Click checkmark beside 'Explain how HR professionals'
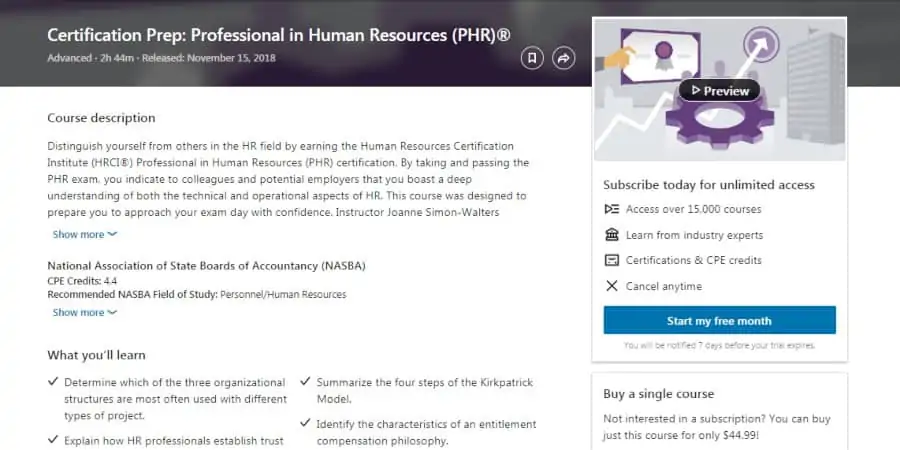The height and width of the screenshot is (450, 900). coord(53,440)
